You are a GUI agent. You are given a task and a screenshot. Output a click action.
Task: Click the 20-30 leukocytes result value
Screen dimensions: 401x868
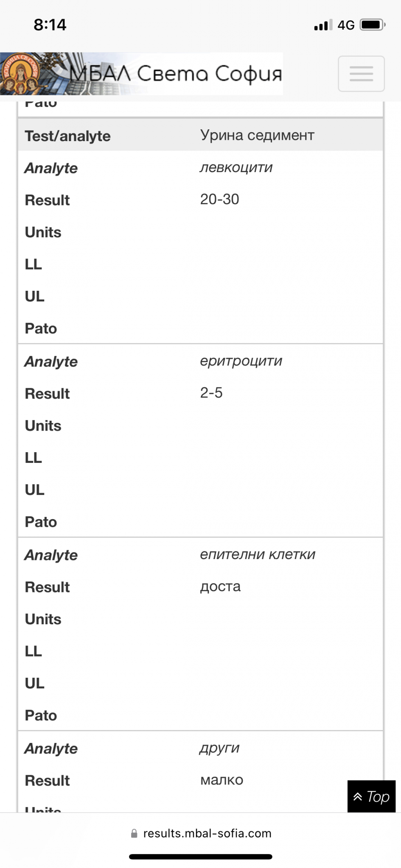pos(219,199)
